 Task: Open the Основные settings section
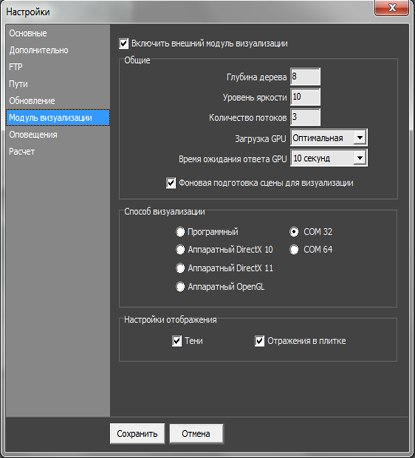28,33
